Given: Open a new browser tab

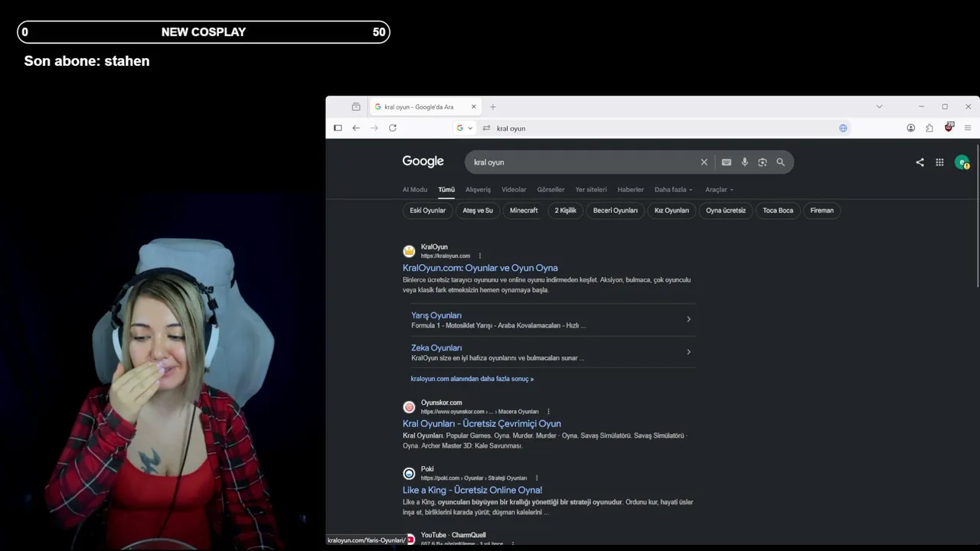Looking at the screenshot, I should [x=493, y=107].
